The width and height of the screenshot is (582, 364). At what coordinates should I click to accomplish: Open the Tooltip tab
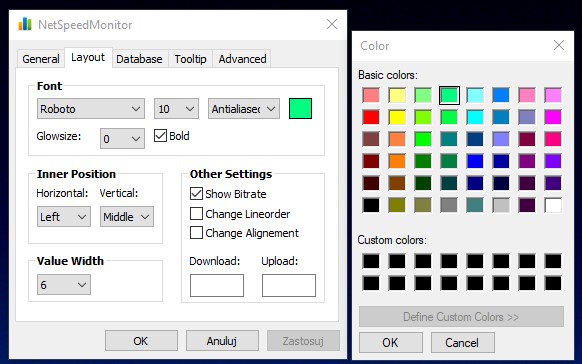190,59
